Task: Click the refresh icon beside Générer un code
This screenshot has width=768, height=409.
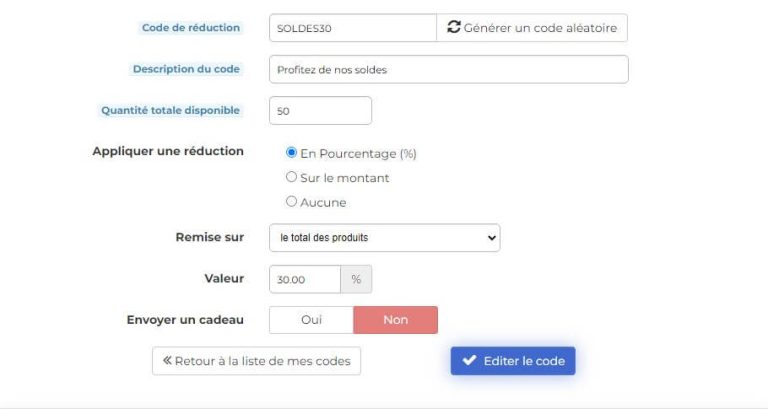Action: [x=454, y=28]
